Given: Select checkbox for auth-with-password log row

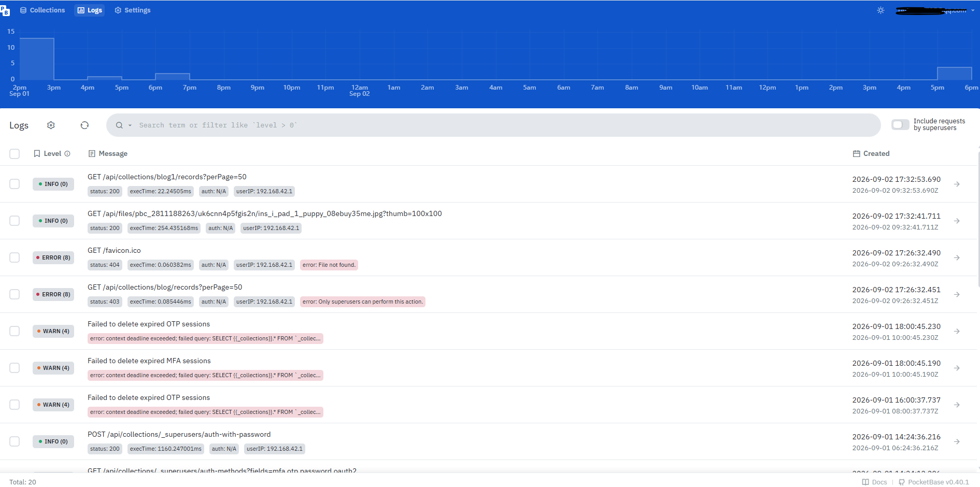Looking at the screenshot, I should pyautogui.click(x=15, y=442).
